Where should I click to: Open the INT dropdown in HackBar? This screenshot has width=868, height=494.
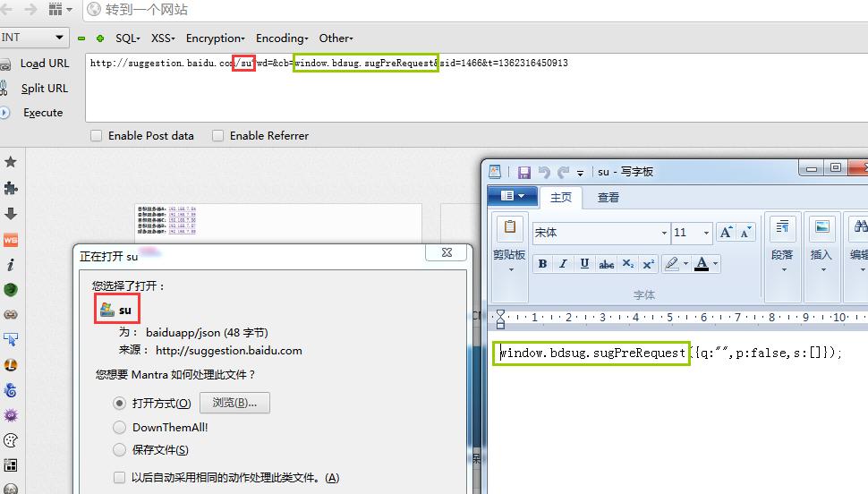(x=34, y=38)
